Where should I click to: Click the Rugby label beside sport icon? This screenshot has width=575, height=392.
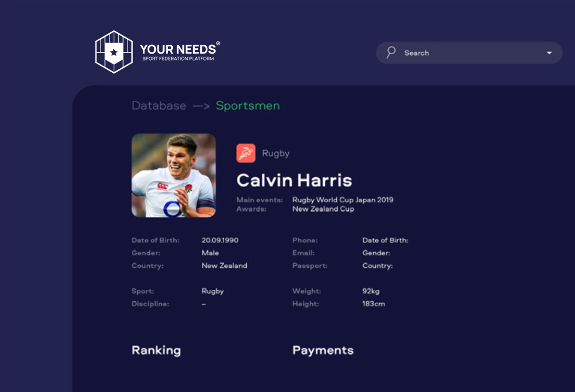[x=276, y=154]
